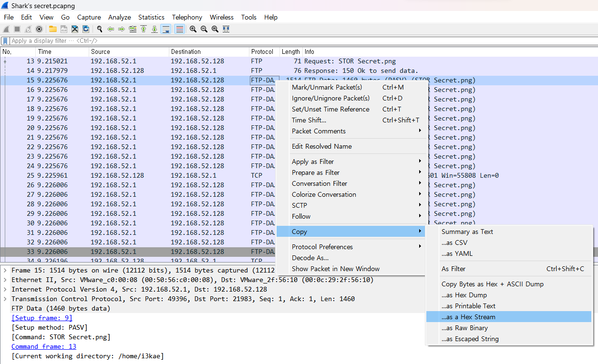Open the Wireless menu

[x=222, y=17]
